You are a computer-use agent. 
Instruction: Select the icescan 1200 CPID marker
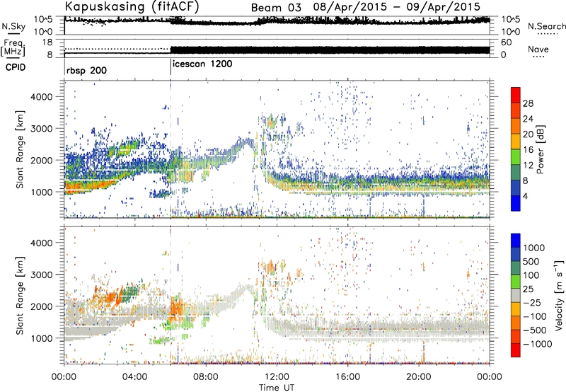[202, 64]
